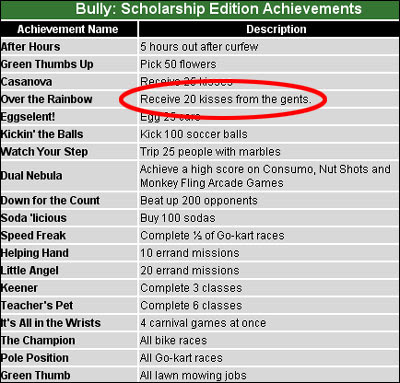Image resolution: width=400 pixels, height=383 pixels.
Task: Select the Description column header
Action: click(276, 29)
